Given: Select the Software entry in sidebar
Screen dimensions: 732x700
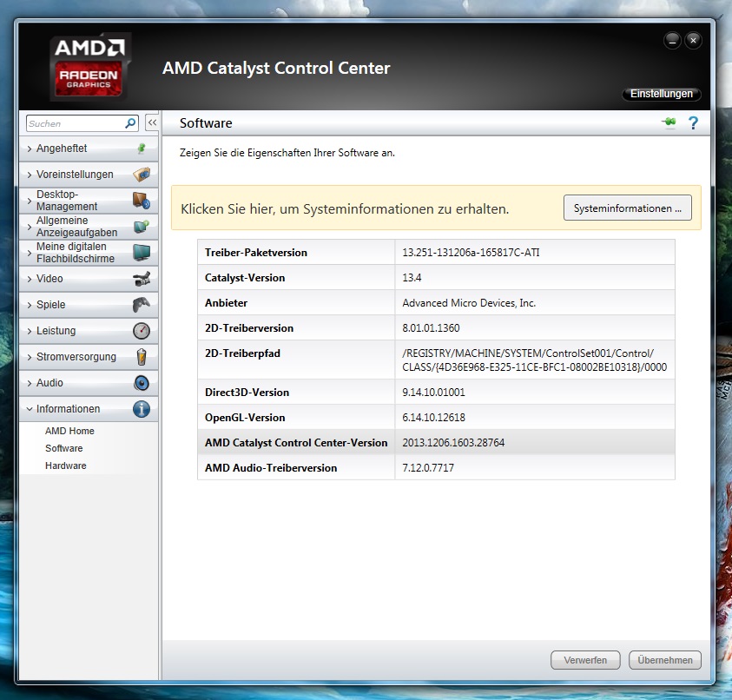Looking at the screenshot, I should pos(64,448).
